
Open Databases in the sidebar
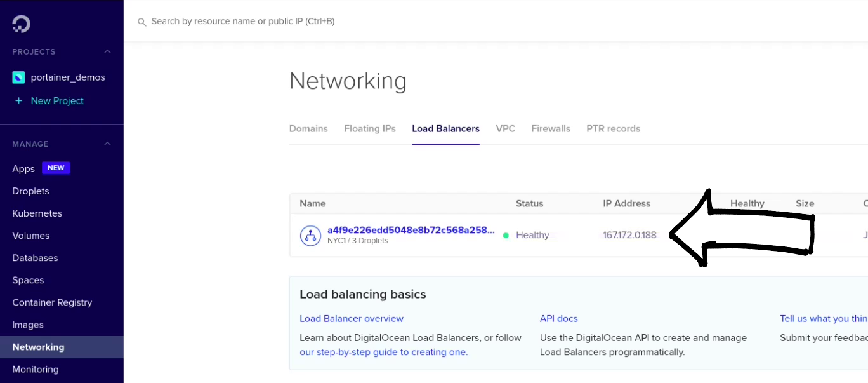click(x=35, y=258)
